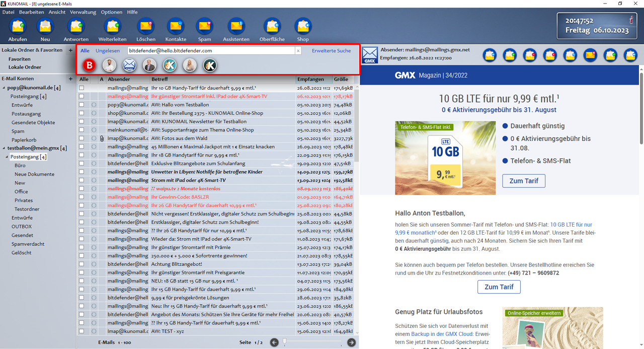Image resolution: width=644 pixels, height=349 pixels.
Task: Filter list with the Ungelesen link
Action: tap(108, 50)
